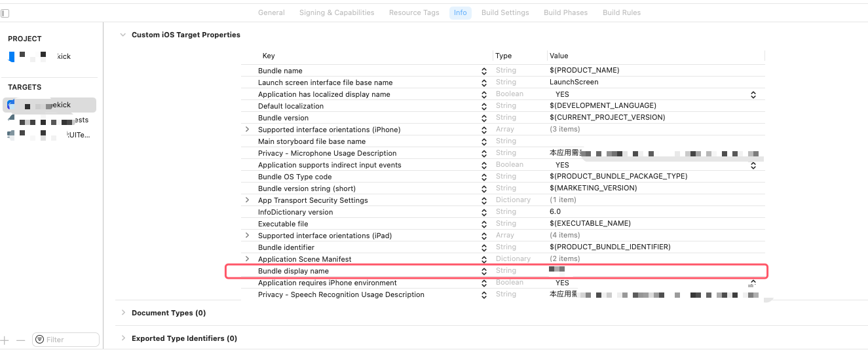868x354 pixels.
Task: Select the (4 items) value
Action: pos(565,236)
